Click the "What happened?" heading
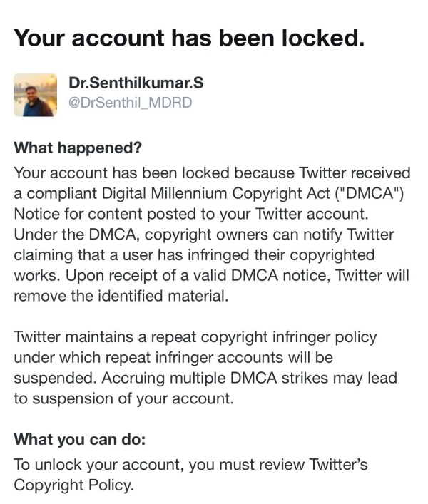 pyautogui.click(x=78, y=149)
